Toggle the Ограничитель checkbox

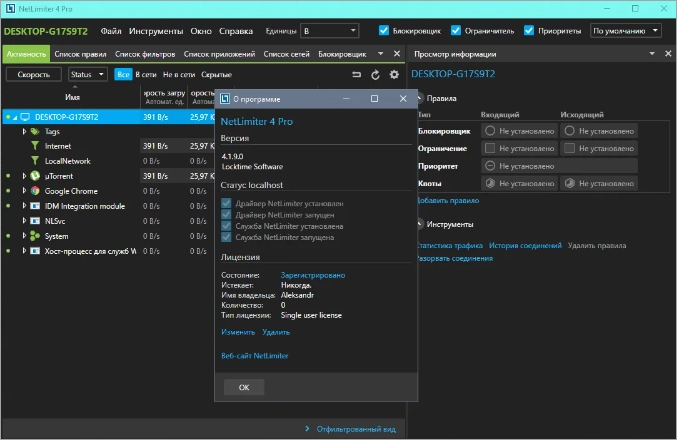tap(456, 31)
